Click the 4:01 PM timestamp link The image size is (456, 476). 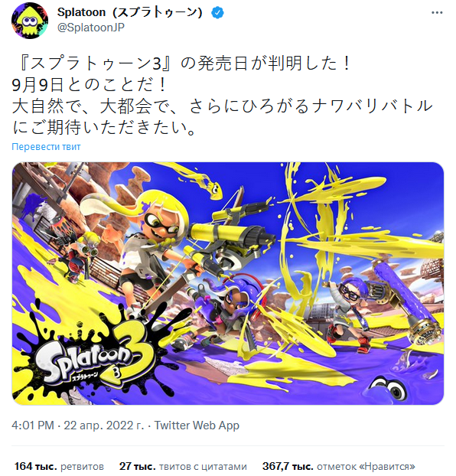point(33,425)
